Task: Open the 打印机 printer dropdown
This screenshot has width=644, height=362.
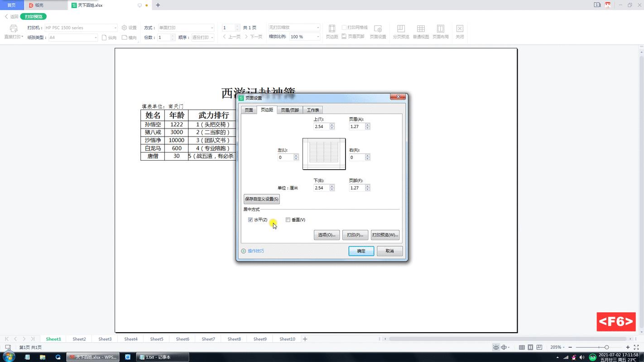Action: (x=115, y=28)
